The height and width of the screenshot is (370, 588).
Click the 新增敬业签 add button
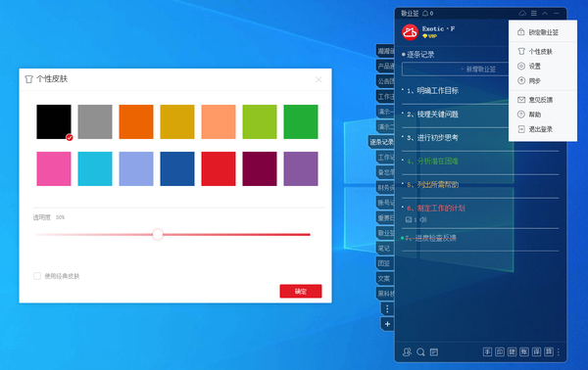(456, 69)
